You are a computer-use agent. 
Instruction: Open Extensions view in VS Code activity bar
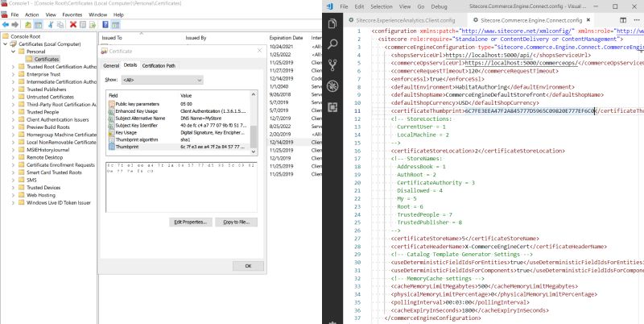[332, 107]
